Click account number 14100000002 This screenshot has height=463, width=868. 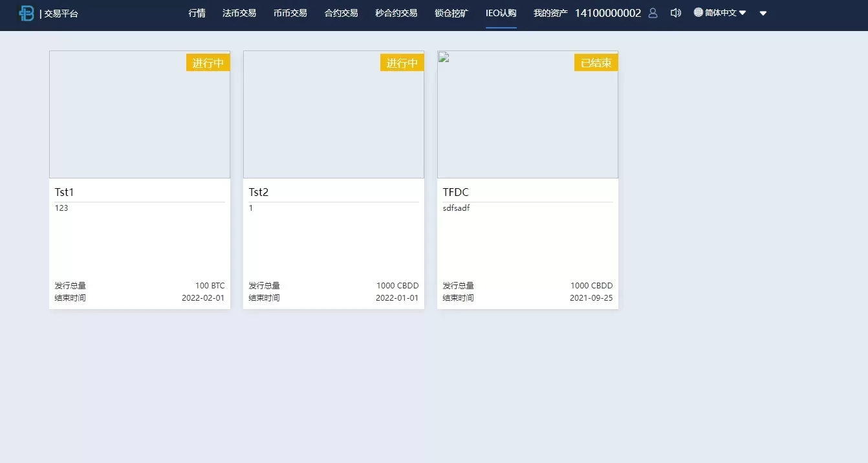[x=608, y=13]
